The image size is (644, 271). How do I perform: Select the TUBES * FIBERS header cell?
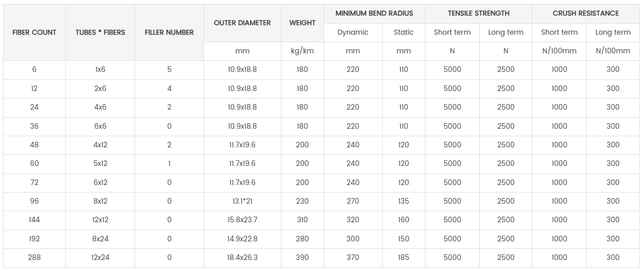click(100, 32)
